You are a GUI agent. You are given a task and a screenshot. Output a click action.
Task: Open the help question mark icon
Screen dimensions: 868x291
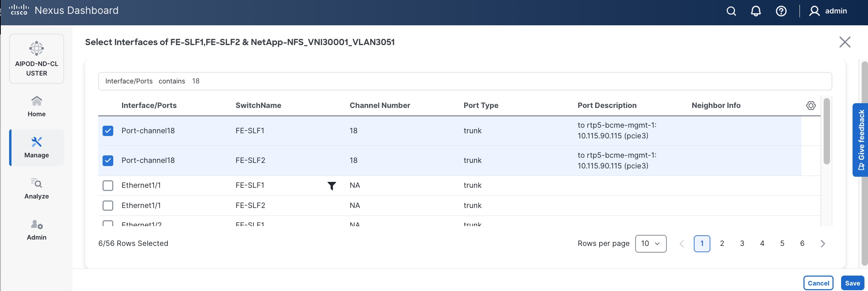[781, 11]
